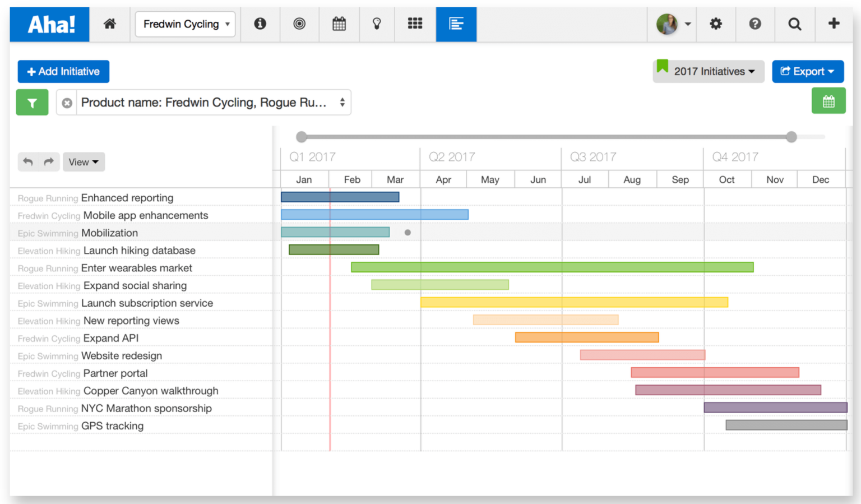The image size is (861, 504).
Task: Open the Export menu
Action: coord(808,71)
